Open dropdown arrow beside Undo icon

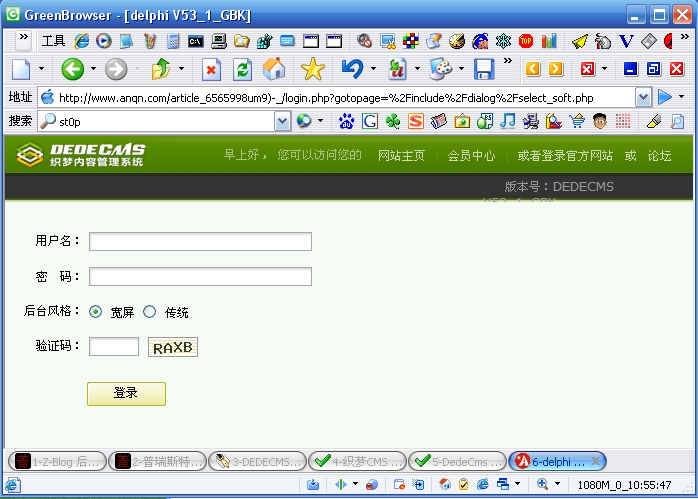(373, 69)
